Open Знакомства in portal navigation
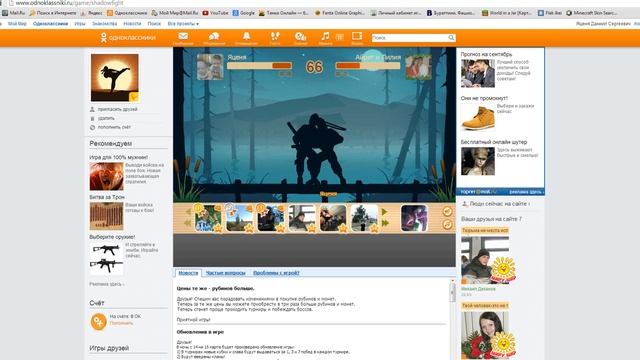 coord(104,24)
